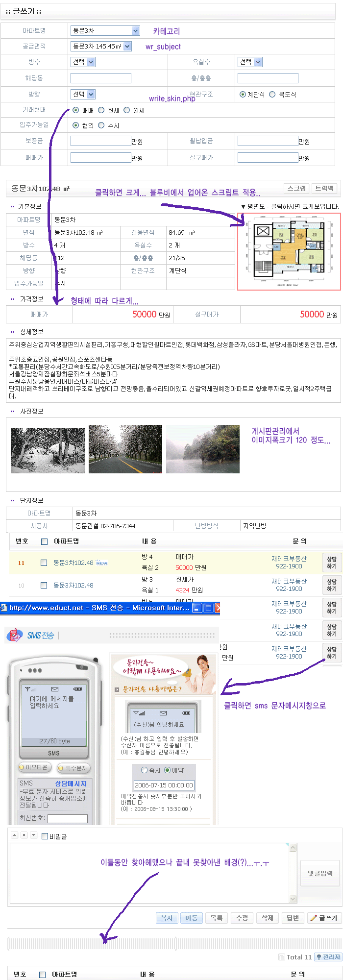The height and width of the screenshot is (980, 343).
Task: Choose 월세 transaction type
Action: 126,110
